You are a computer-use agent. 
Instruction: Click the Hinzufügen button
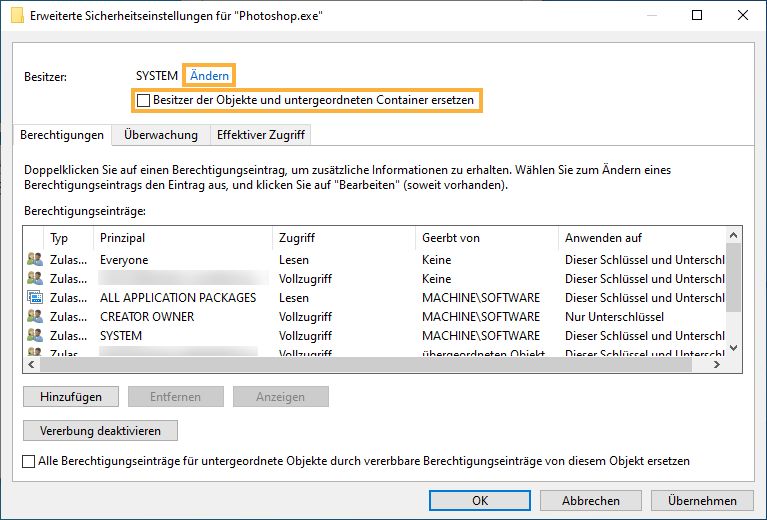click(x=71, y=397)
